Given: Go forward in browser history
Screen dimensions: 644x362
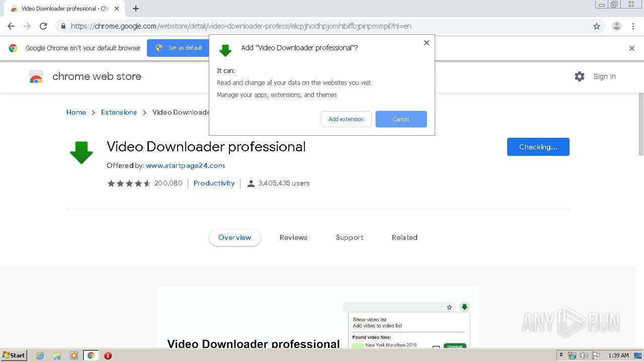Looking at the screenshot, I should [x=27, y=26].
